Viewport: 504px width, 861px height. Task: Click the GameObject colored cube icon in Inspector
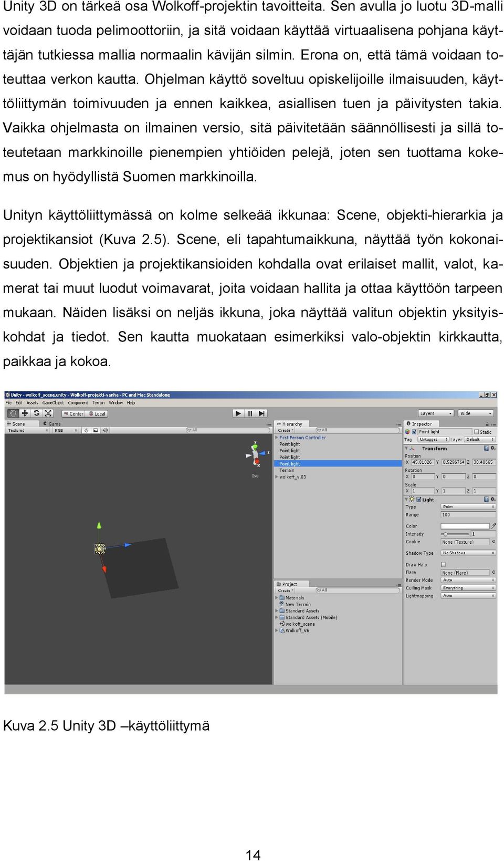click(x=407, y=432)
